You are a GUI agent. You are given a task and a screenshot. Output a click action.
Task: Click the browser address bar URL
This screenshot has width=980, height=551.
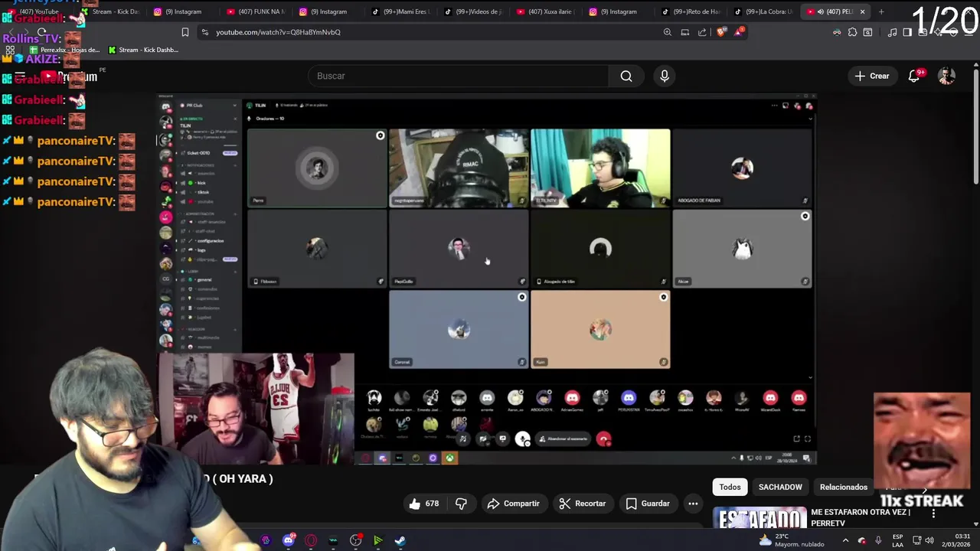pyautogui.click(x=278, y=32)
